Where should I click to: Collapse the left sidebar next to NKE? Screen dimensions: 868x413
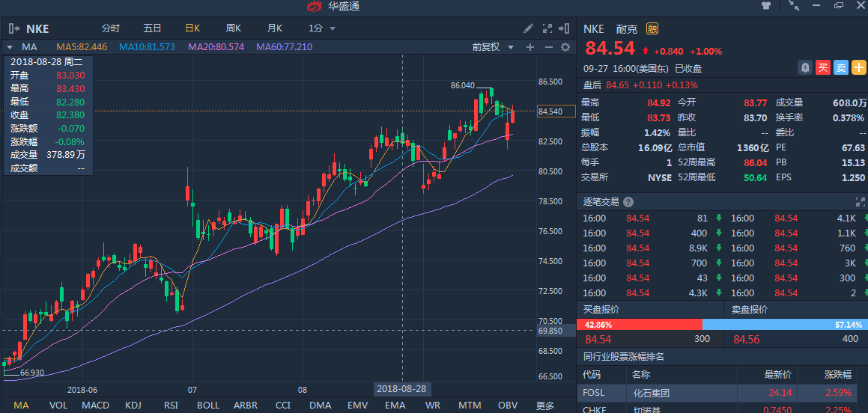13,28
